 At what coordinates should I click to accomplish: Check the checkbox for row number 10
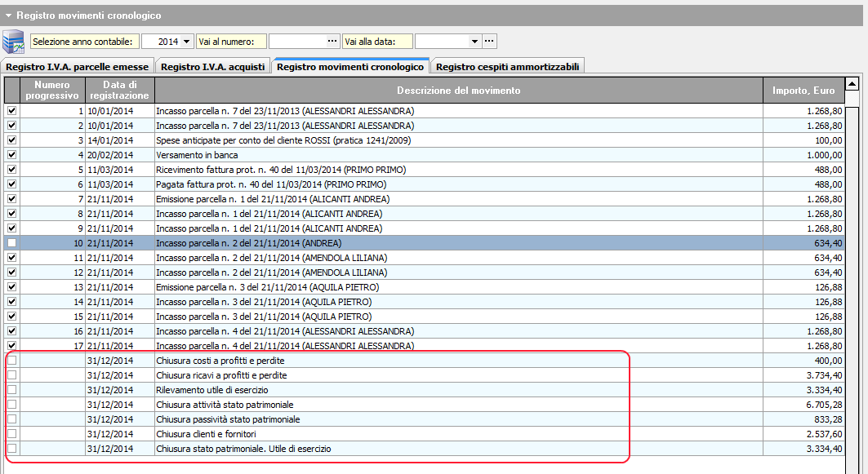pos(11,243)
